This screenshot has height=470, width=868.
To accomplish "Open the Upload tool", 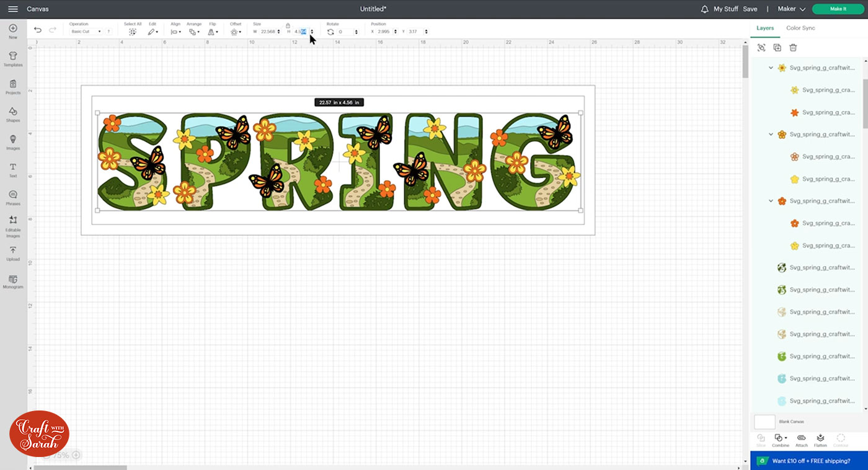I will [13, 253].
